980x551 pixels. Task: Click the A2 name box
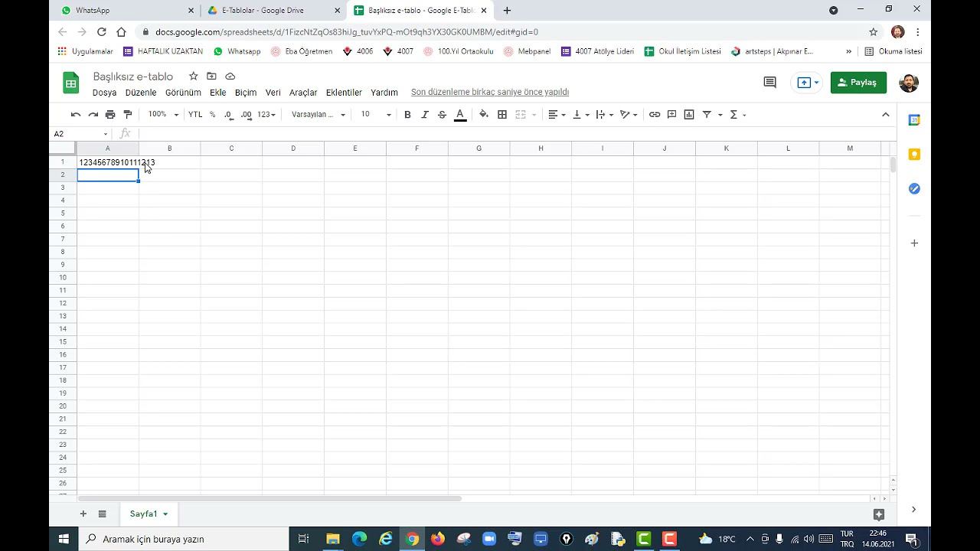[80, 134]
